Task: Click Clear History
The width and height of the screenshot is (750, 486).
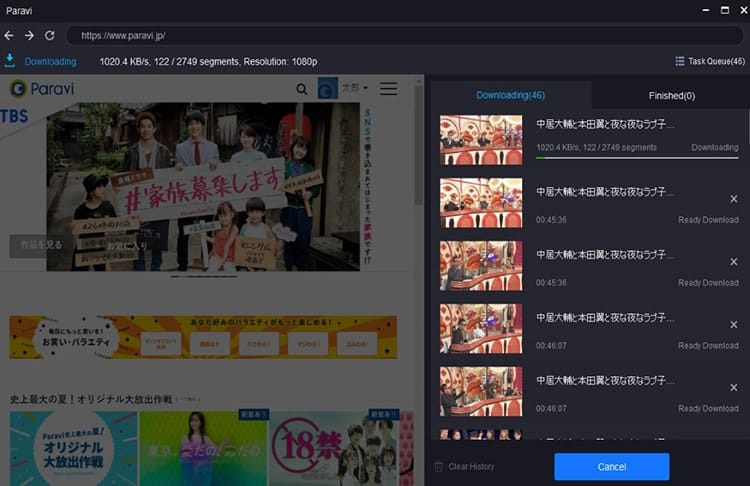Action: coord(464,466)
